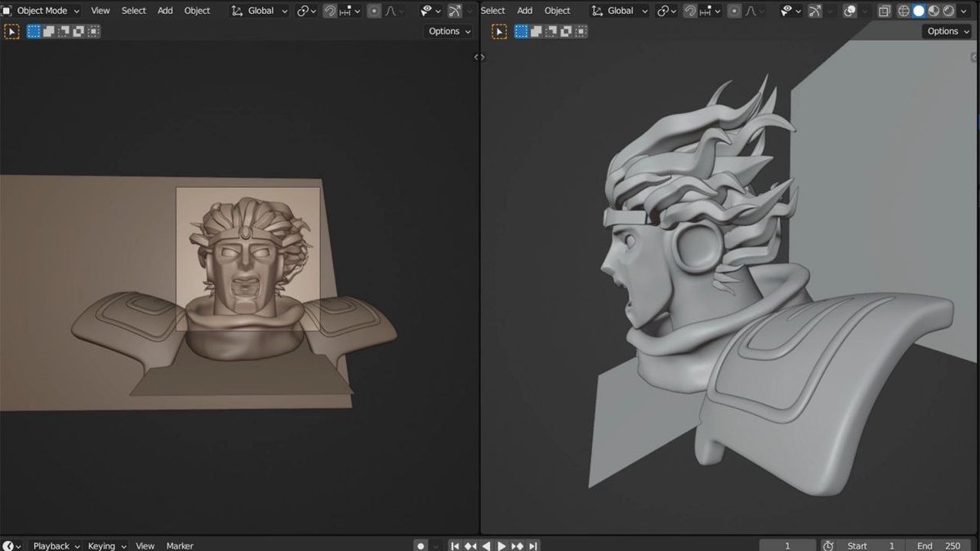
Task: Open Options dropdown in left viewport
Action: pyautogui.click(x=449, y=31)
